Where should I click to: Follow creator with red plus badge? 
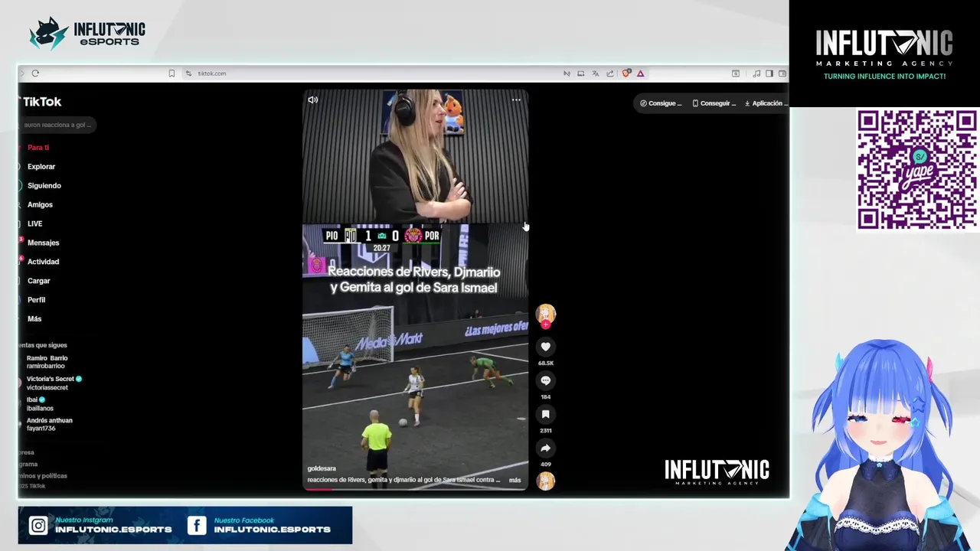pyautogui.click(x=545, y=324)
